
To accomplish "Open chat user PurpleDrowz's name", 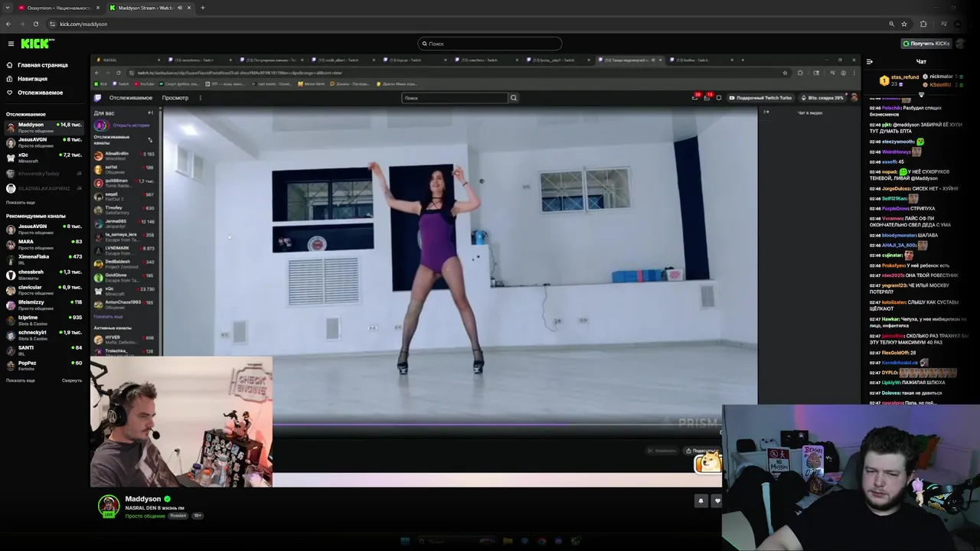I will 895,208.
